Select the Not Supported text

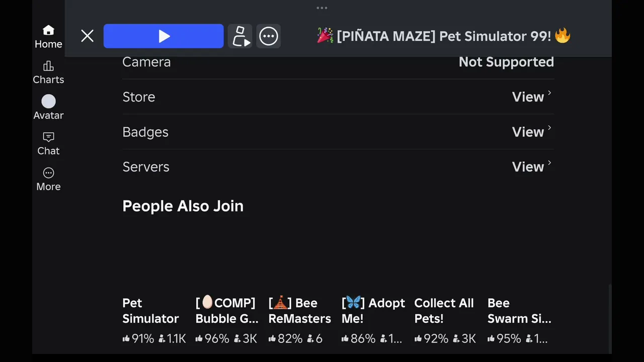[x=506, y=62]
